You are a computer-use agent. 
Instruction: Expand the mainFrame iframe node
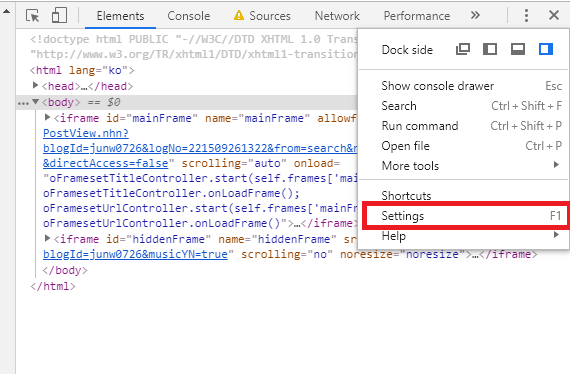pos(47,117)
